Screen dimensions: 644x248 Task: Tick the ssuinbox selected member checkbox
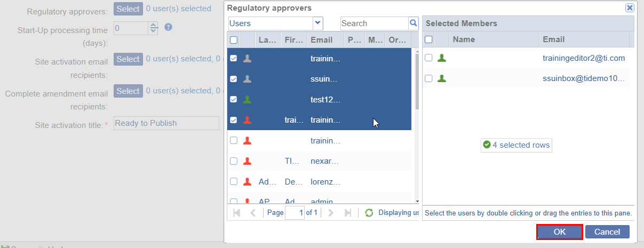(x=428, y=78)
